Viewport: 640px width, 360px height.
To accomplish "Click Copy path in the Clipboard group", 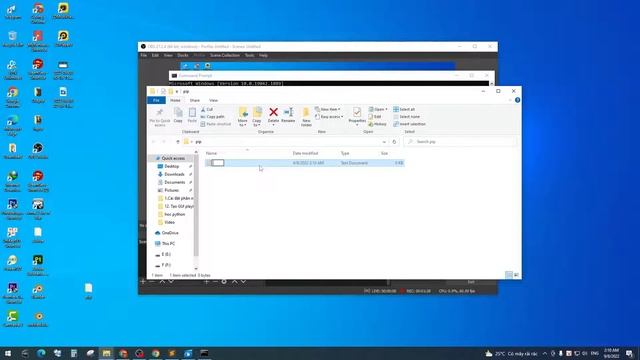I will click(213, 117).
